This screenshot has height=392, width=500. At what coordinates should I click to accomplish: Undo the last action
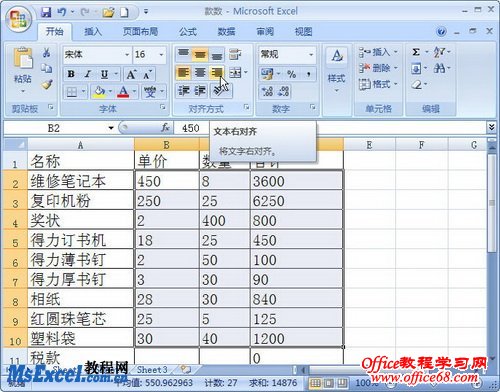(62, 12)
